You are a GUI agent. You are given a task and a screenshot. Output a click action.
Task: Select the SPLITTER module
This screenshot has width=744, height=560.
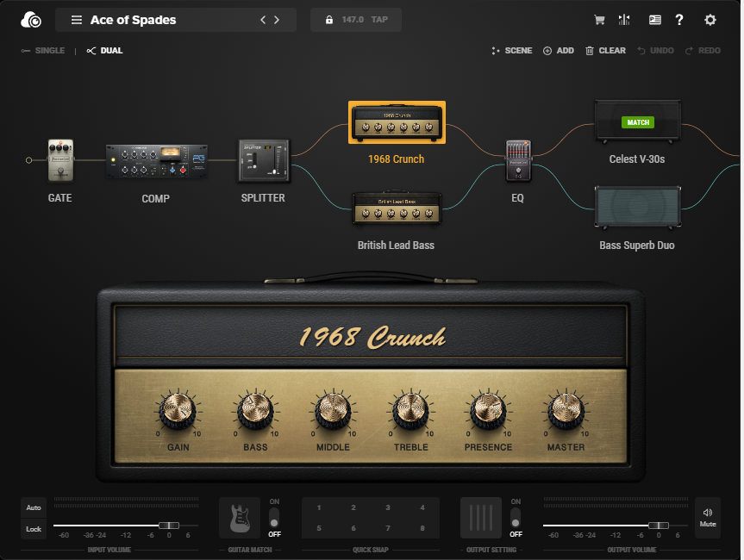click(264, 161)
